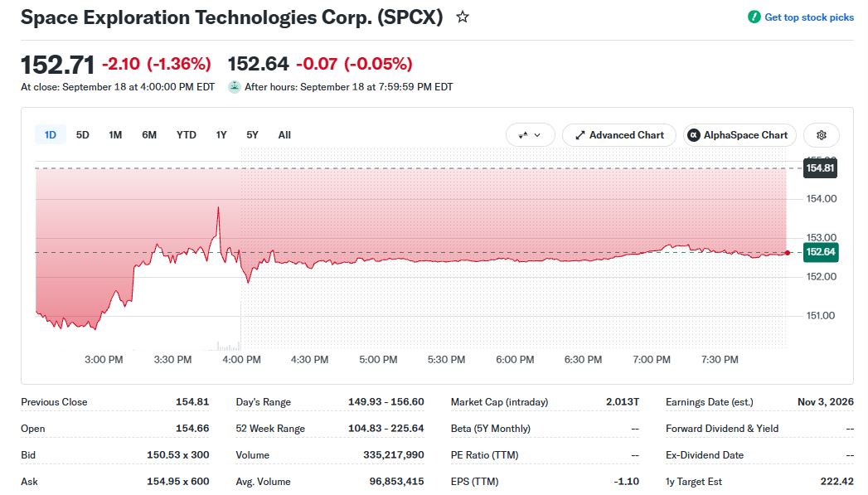Follow the Get top stock picks link

click(809, 17)
